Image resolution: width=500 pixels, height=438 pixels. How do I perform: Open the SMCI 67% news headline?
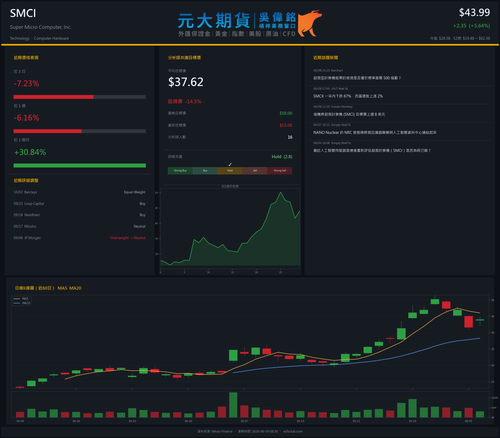click(348, 96)
